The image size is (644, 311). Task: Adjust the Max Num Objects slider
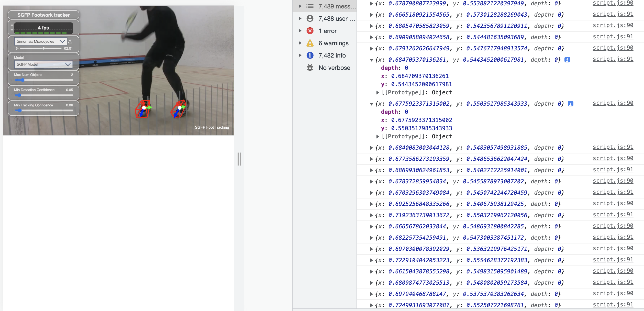click(23, 80)
